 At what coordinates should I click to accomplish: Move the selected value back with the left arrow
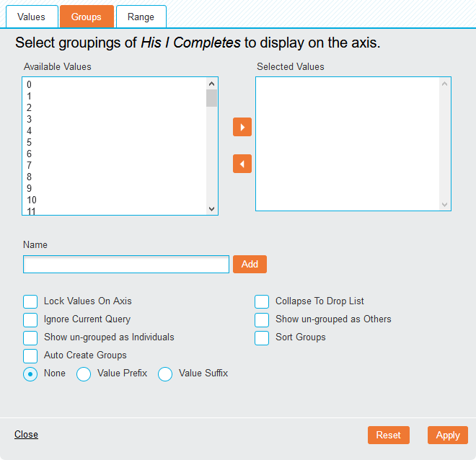(242, 164)
